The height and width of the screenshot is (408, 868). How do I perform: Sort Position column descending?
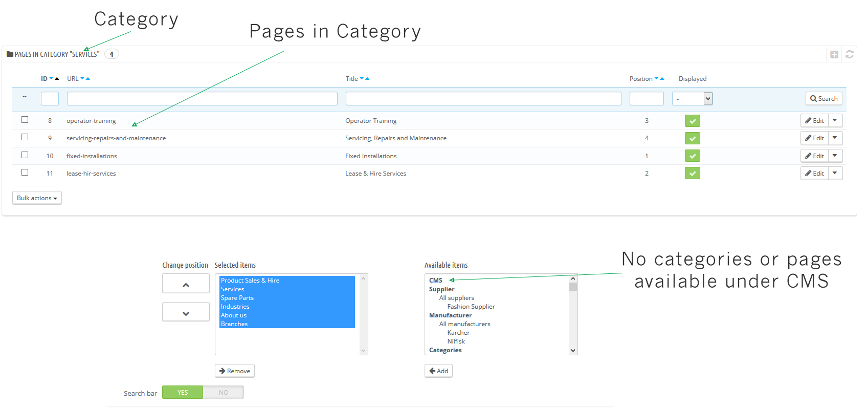(656, 78)
